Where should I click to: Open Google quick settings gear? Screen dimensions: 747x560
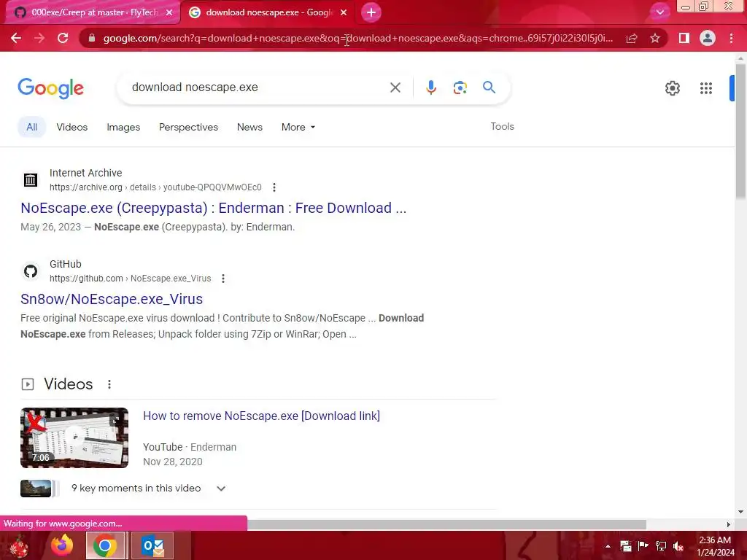click(x=672, y=88)
